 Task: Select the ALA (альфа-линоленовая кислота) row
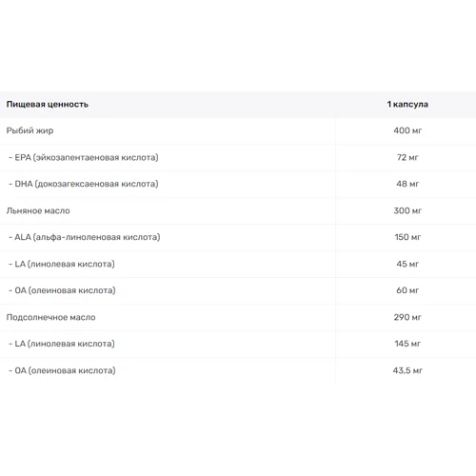238,237
